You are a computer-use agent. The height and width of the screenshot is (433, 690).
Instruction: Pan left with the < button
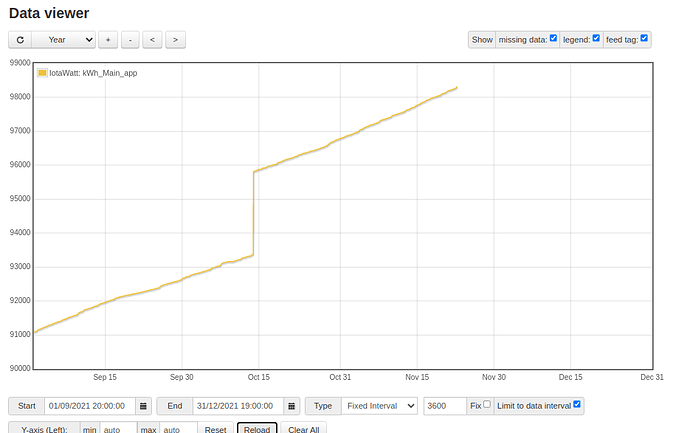(152, 40)
